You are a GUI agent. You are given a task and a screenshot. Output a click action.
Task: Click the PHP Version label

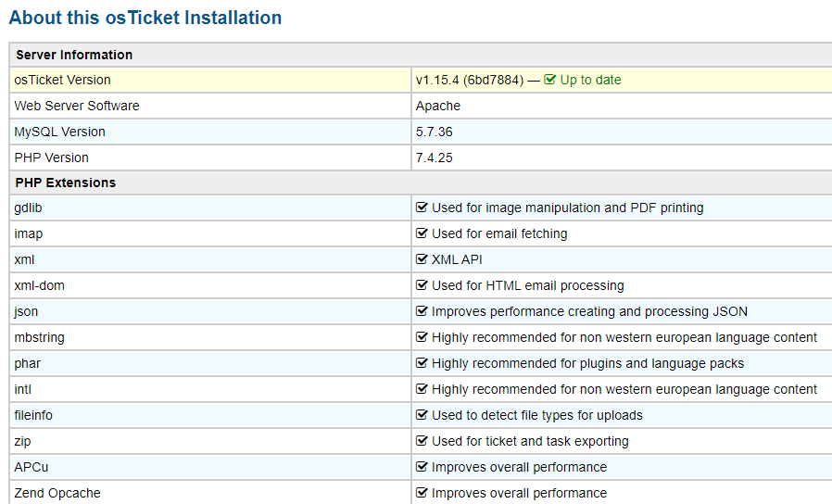coord(51,158)
